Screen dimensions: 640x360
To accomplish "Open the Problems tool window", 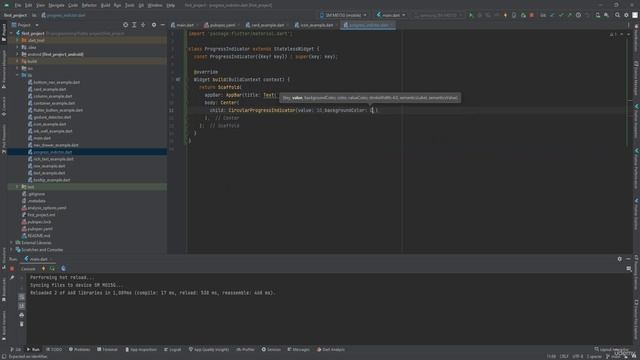I will pyautogui.click(x=80, y=349).
